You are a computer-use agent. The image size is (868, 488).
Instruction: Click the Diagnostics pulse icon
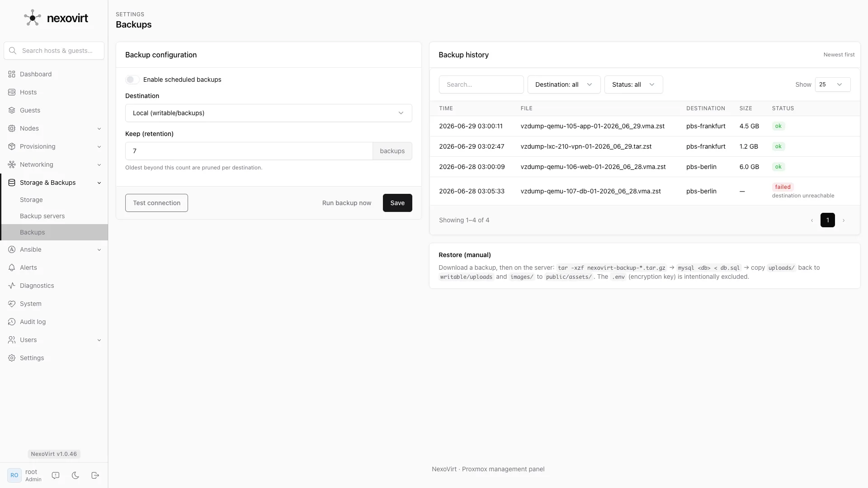[12, 286]
